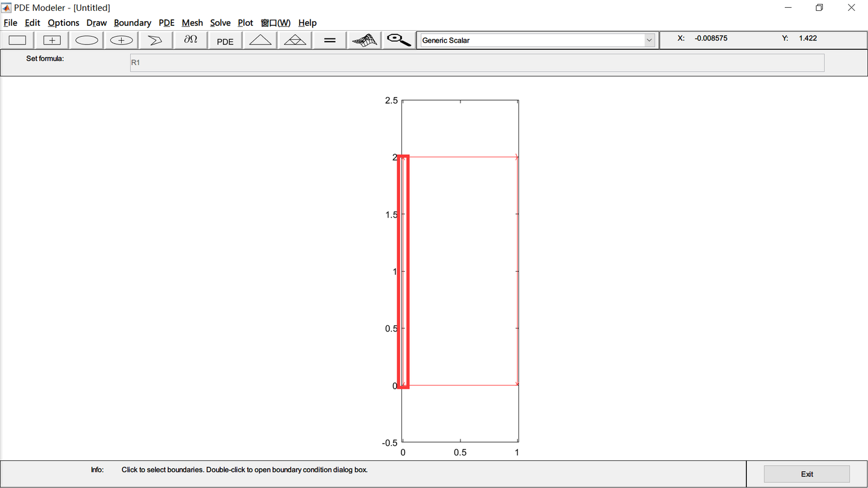Select the centered Rectangle tool

pyautogui.click(x=51, y=40)
